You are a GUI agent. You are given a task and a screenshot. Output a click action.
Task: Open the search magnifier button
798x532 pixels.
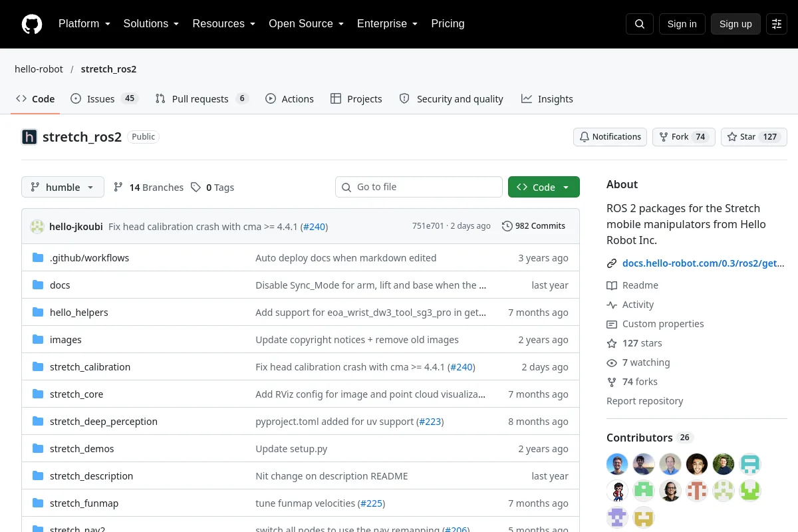(640, 24)
